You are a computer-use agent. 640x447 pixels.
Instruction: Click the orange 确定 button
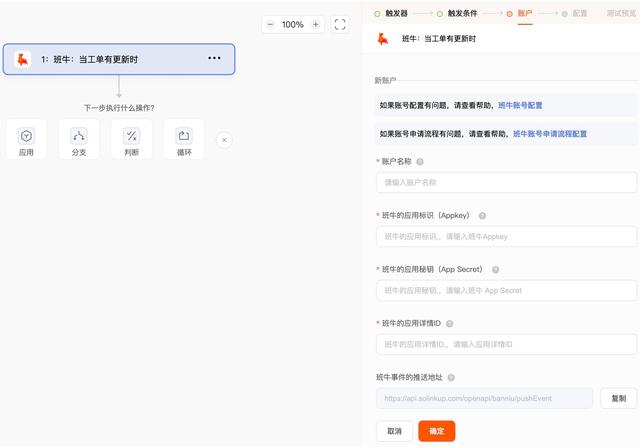(x=437, y=431)
